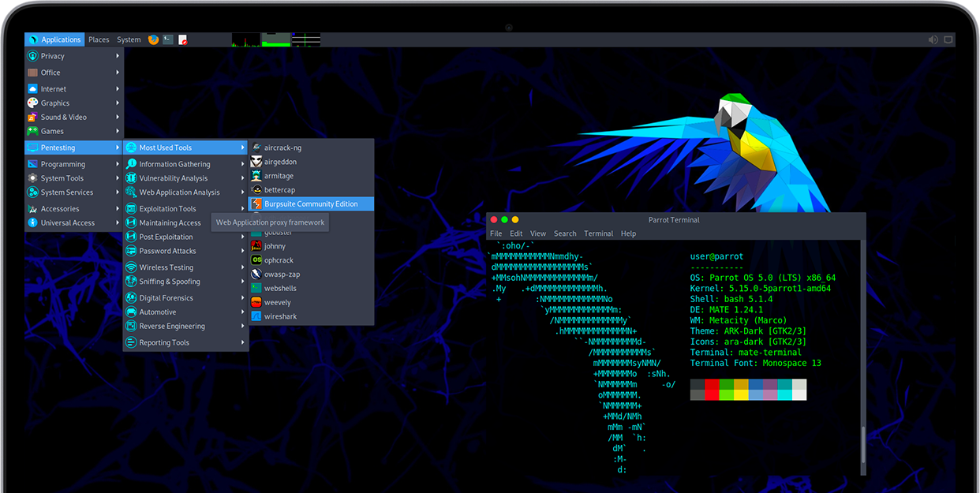The image size is (980, 493).
Task: Click the Burpsuite Community Edition icon
Action: tap(256, 204)
